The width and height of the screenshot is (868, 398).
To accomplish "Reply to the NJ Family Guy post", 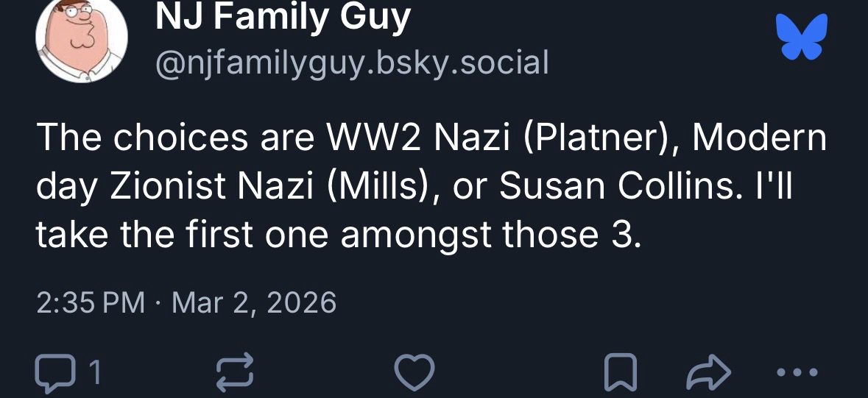I will click(x=56, y=374).
